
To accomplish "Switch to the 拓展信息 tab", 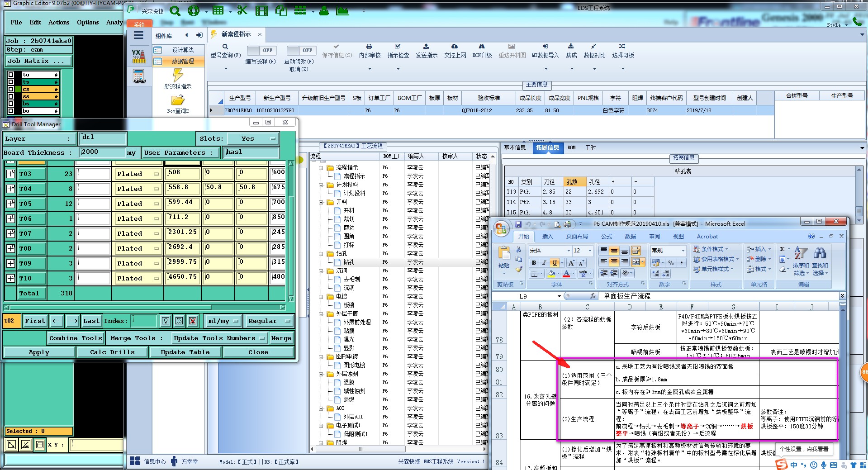I will coord(547,147).
